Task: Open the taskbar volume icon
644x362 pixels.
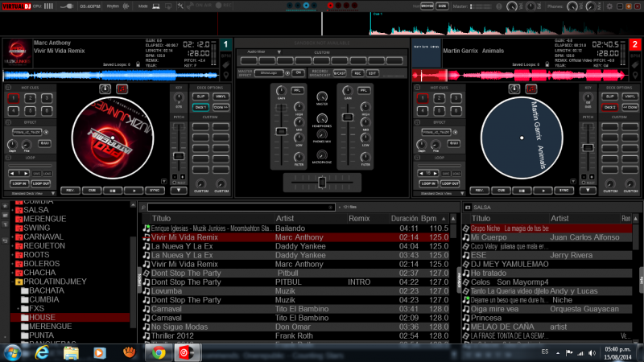Action: (592, 353)
